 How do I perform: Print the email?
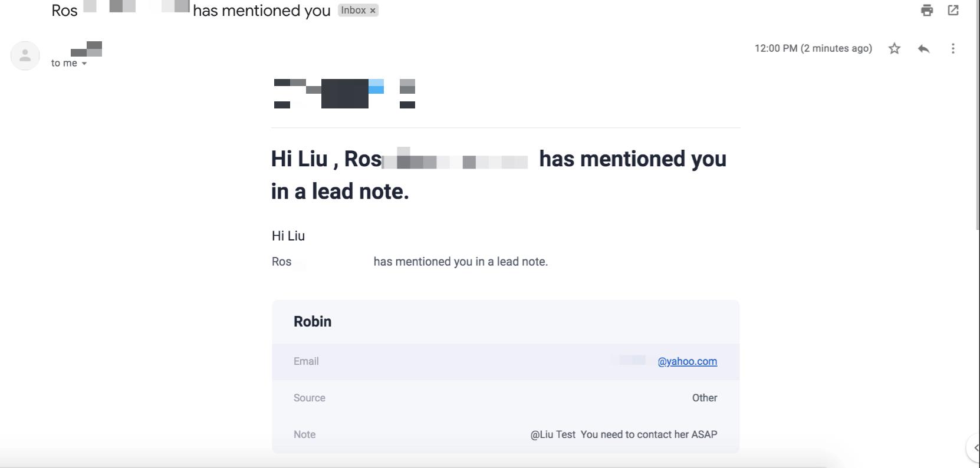click(926, 10)
